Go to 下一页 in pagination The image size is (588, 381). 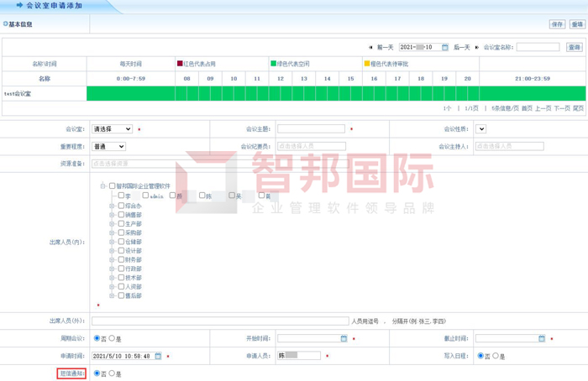562,108
